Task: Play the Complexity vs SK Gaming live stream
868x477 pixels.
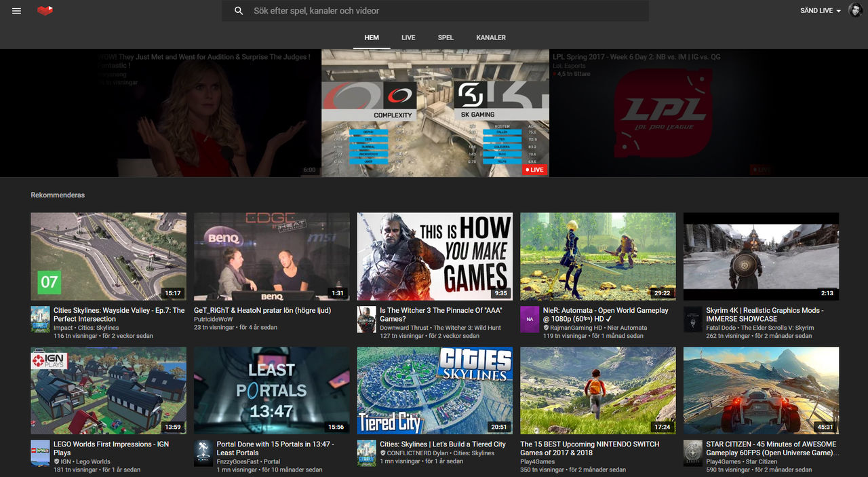Action: [x=435, y=113]
